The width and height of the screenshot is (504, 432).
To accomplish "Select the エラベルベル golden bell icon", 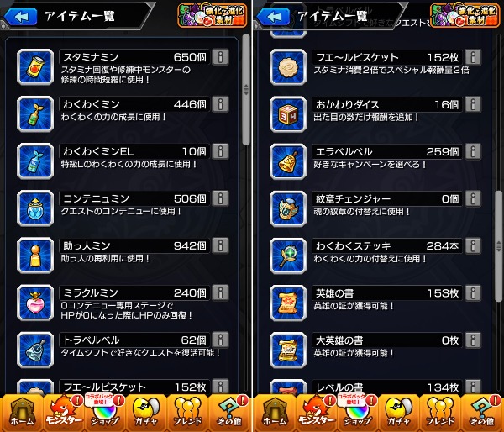I will pos(288,161).
